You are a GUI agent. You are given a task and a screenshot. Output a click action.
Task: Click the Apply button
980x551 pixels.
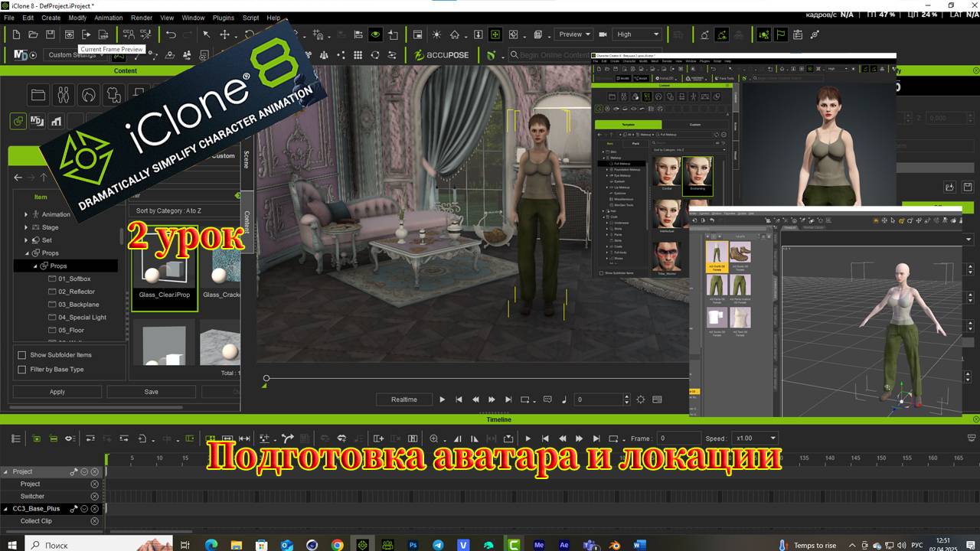(57, 392)
